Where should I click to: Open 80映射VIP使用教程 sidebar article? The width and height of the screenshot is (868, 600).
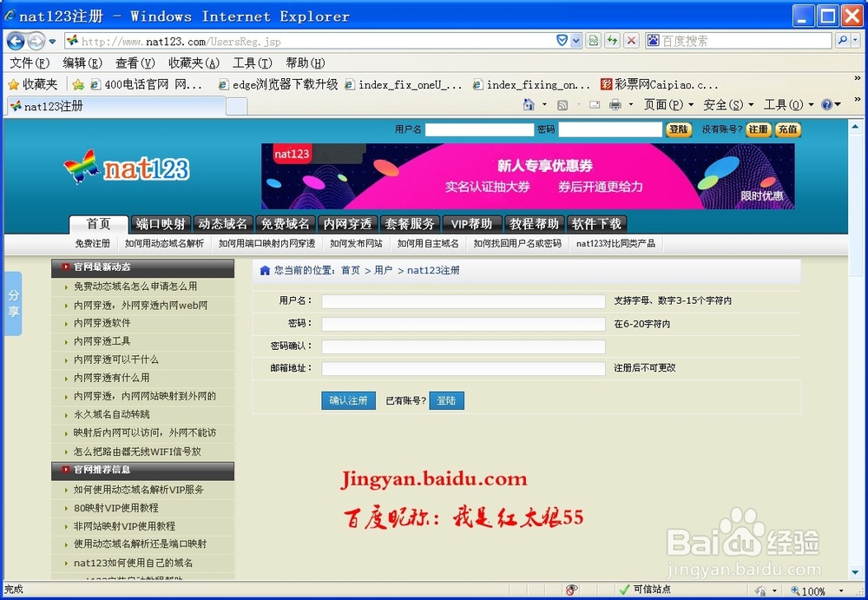coord(116,507)
